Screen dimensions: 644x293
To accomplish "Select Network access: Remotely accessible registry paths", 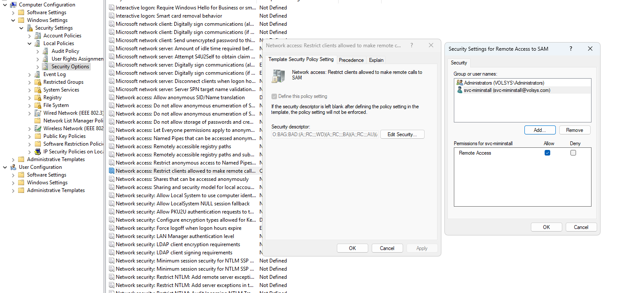I will click(173, 146).
